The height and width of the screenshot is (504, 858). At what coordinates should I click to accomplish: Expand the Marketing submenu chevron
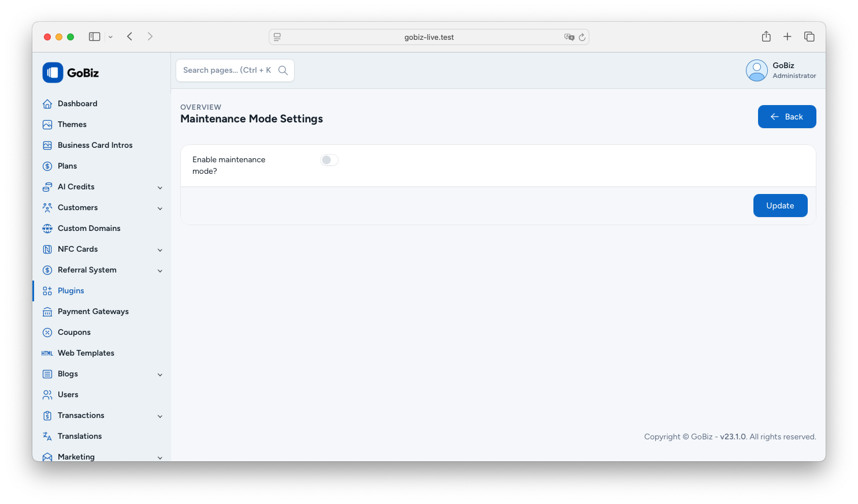point(160,458)
